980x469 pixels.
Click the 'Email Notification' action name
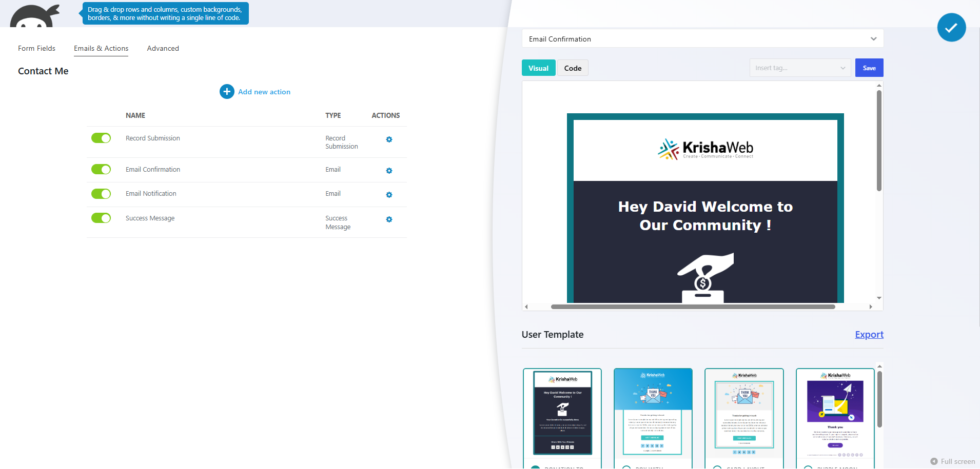151,194
